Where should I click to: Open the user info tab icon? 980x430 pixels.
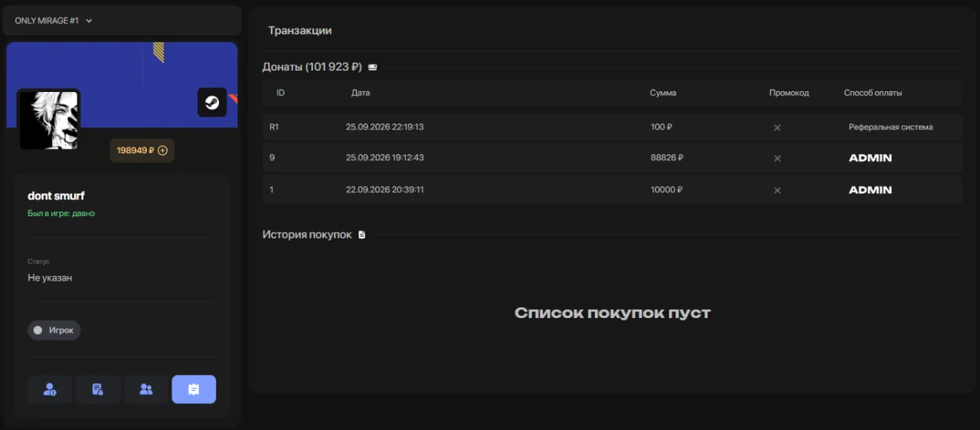point(50,389)
